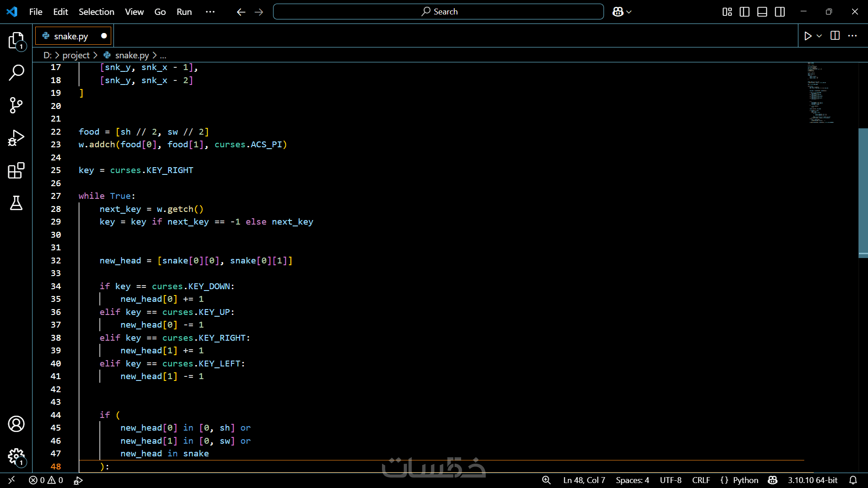Toggle the bottom Panel layout button
868x488 pixels.
(x=762, y=12)
